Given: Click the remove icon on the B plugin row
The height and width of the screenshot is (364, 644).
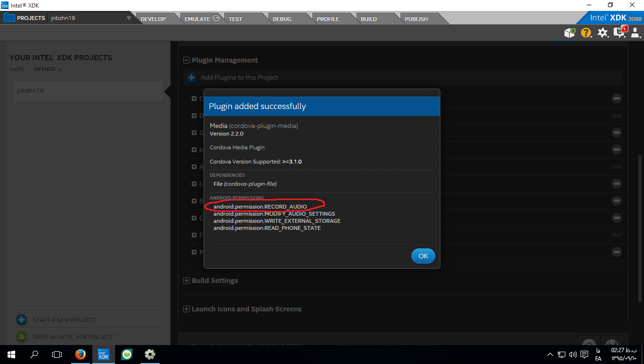Looking at the screenshot, I should tap(617, 201).
